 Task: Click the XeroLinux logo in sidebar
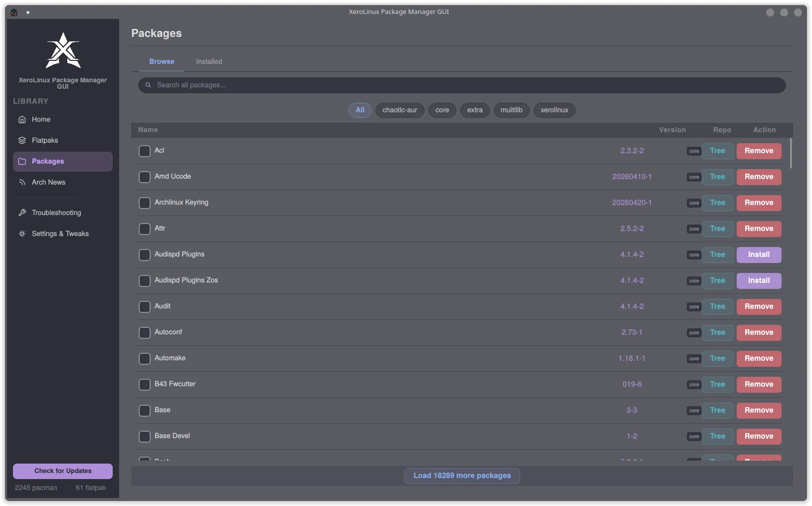pyautogui.click(x=63, y=50)
